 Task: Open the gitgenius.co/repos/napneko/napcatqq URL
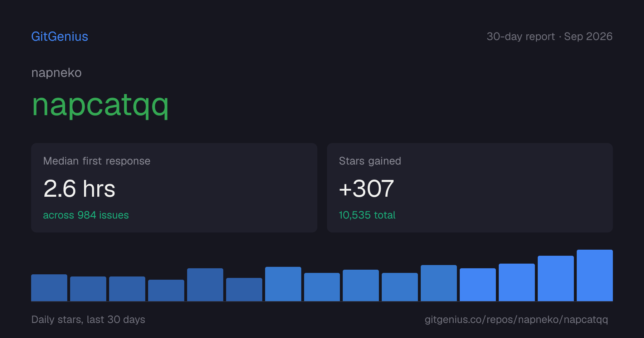coord(516,319)
